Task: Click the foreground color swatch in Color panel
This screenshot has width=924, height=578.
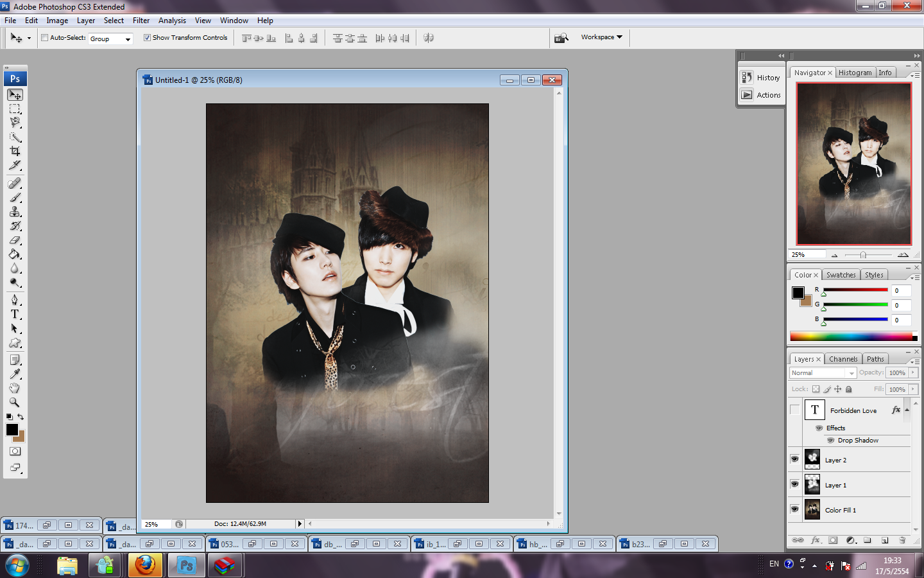Action: (798, 293)
